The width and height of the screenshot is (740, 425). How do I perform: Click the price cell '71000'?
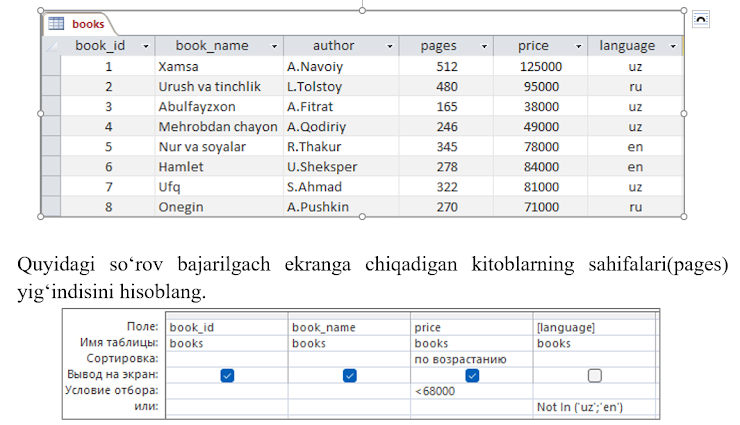(x=541, y=207)
